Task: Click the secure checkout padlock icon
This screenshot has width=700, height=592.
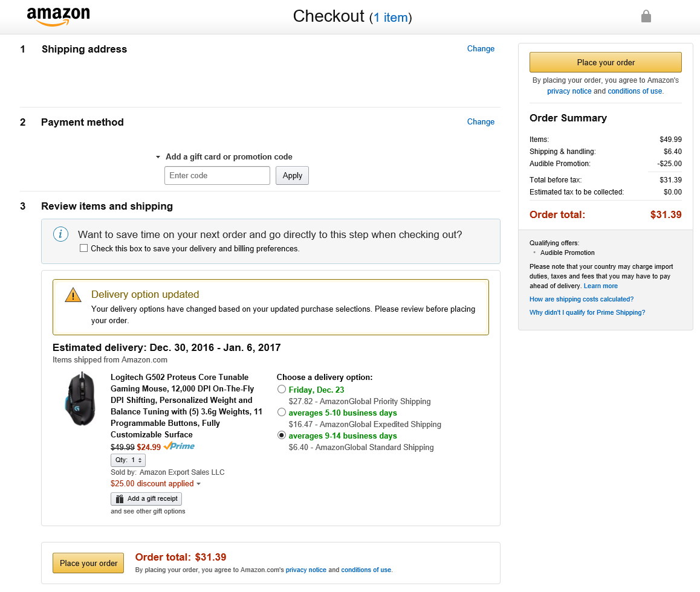Action: (x=646, y=16)
